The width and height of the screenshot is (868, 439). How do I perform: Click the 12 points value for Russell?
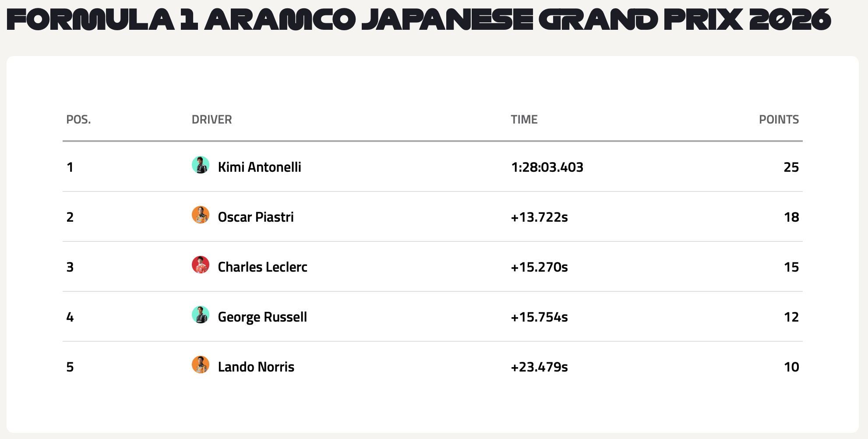coord(791,317)
